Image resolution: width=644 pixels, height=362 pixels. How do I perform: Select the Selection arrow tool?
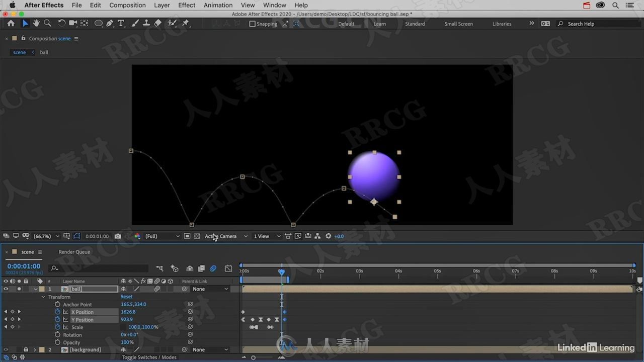pyautogui.click(x=25, y=23)
